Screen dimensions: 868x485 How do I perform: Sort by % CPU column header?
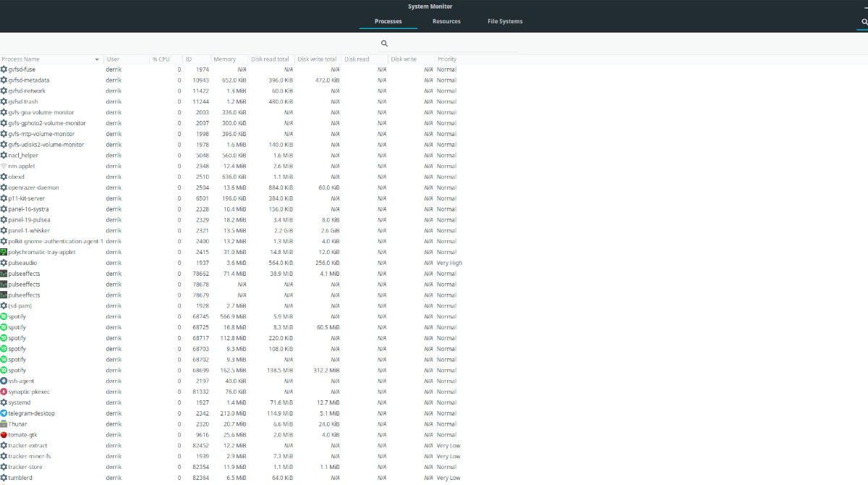coord(166,59)
